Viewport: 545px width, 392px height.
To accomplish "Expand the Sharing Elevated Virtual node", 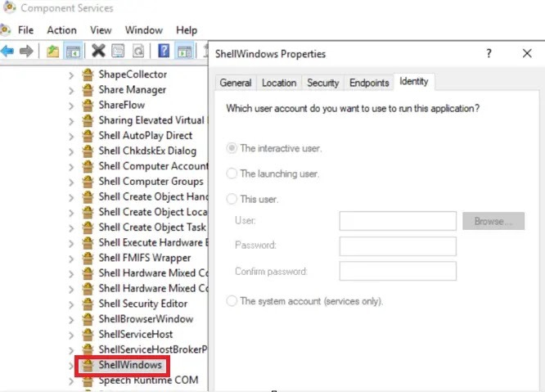I will [71, 121].
